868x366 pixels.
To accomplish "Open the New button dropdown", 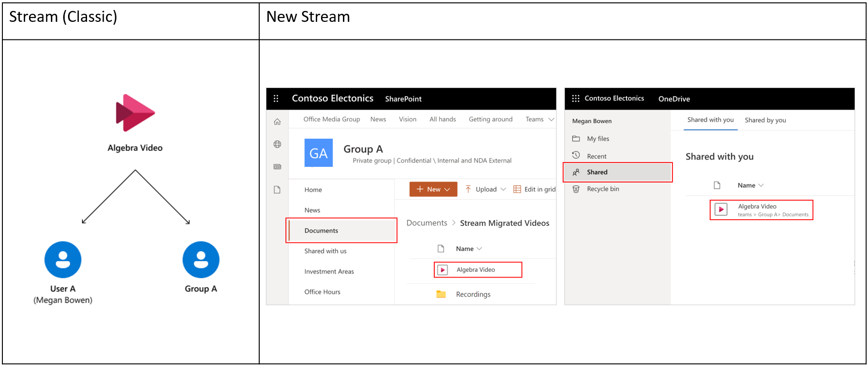I will click(x=447, y=189).
